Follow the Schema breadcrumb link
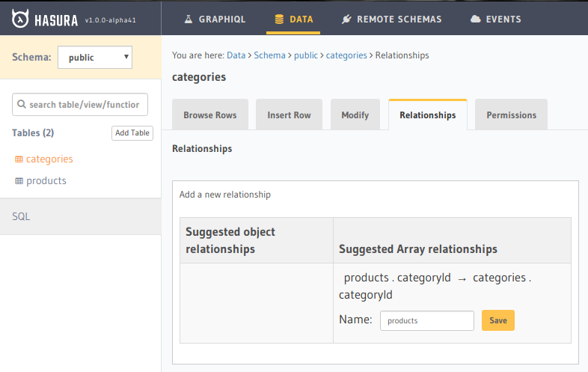The width and height of the screenshot is (588, 372). [269, 55]
